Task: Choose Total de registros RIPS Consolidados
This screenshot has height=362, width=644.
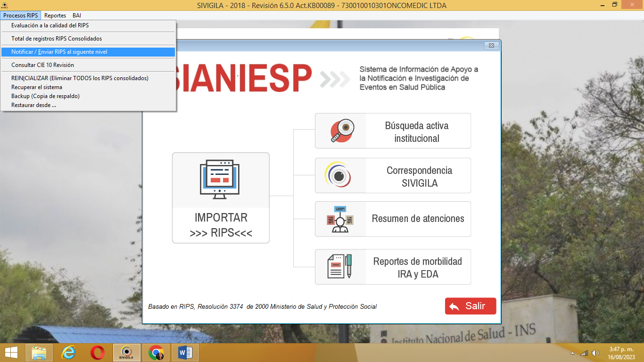Action: (x=57, y=39)
